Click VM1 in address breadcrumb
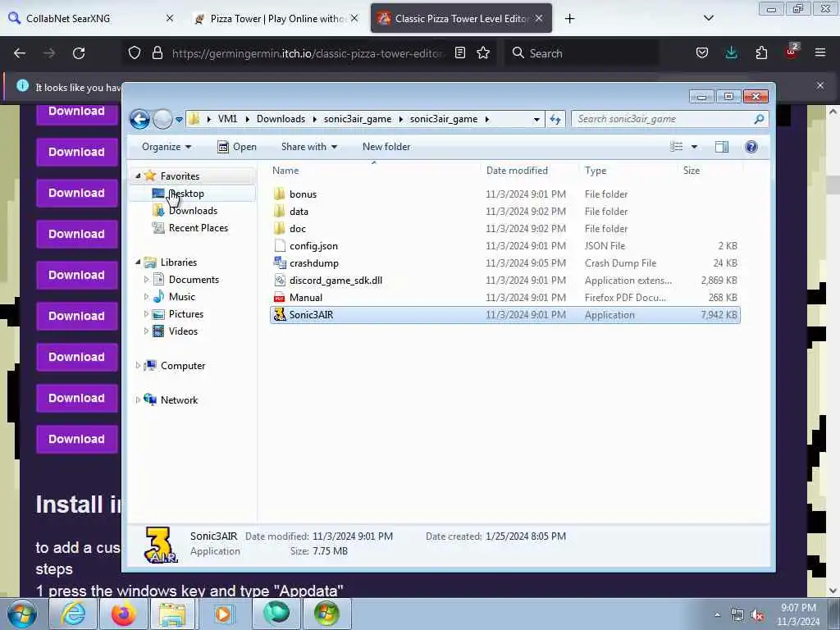The width and height of the screenshot is (840, 630). tap(227, 119)
